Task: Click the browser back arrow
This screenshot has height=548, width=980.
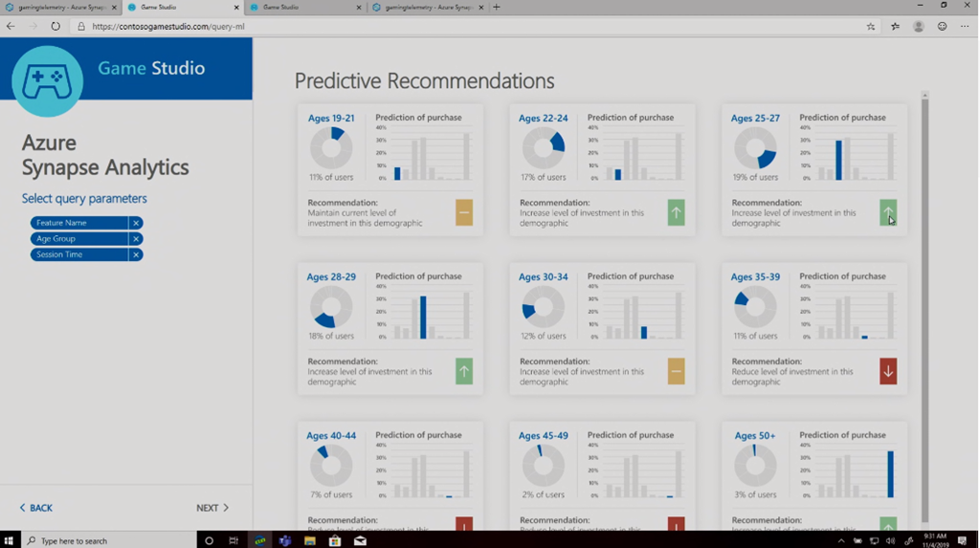Action: tap(11, 26)
